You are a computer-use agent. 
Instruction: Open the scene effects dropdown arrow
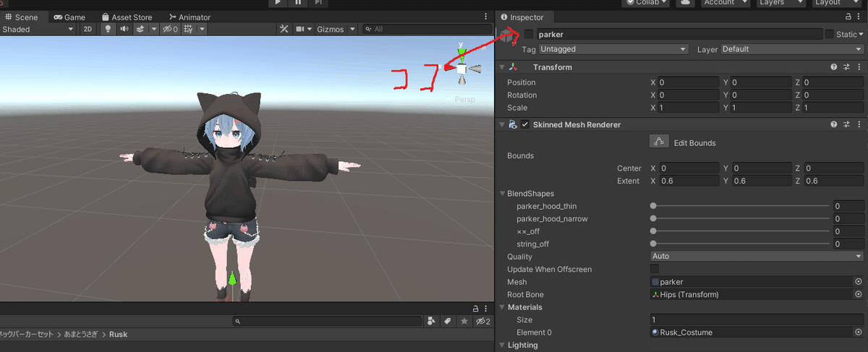153,29
